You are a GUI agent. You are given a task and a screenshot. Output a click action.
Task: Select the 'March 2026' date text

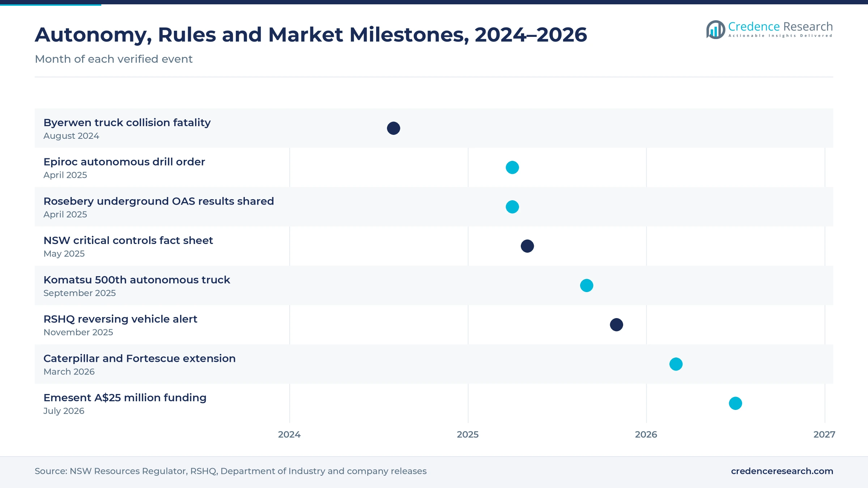point(69,372)
